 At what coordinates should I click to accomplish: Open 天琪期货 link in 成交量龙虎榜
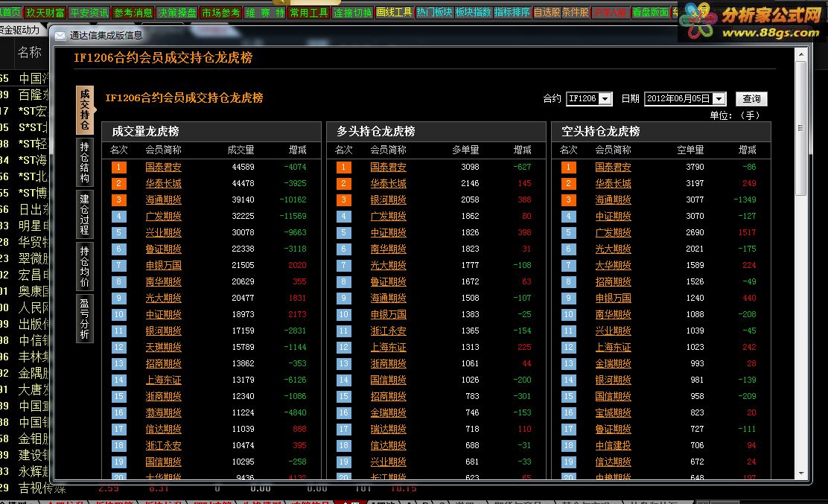tap(163, 347)
